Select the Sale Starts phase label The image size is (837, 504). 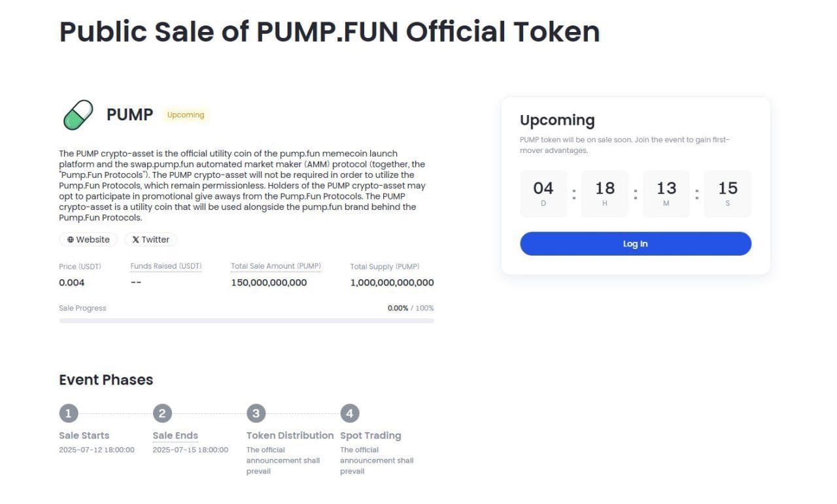(x=84, y=435)
